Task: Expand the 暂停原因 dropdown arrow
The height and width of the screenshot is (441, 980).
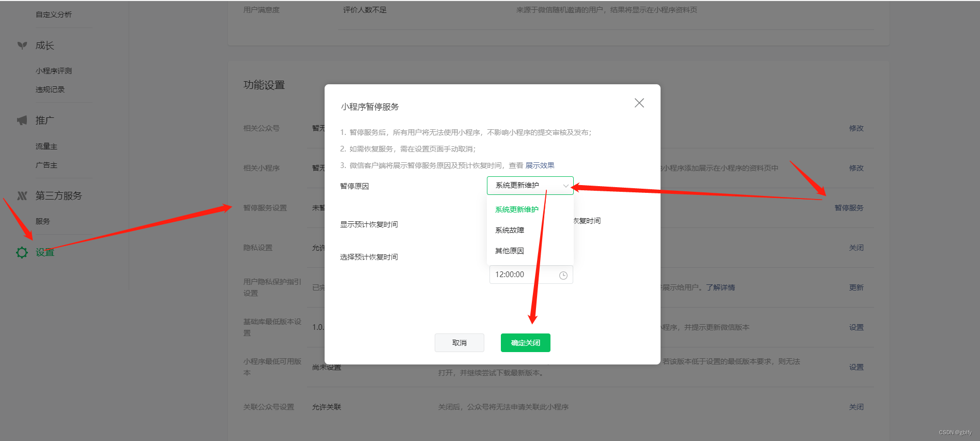Action: point(565,186)
